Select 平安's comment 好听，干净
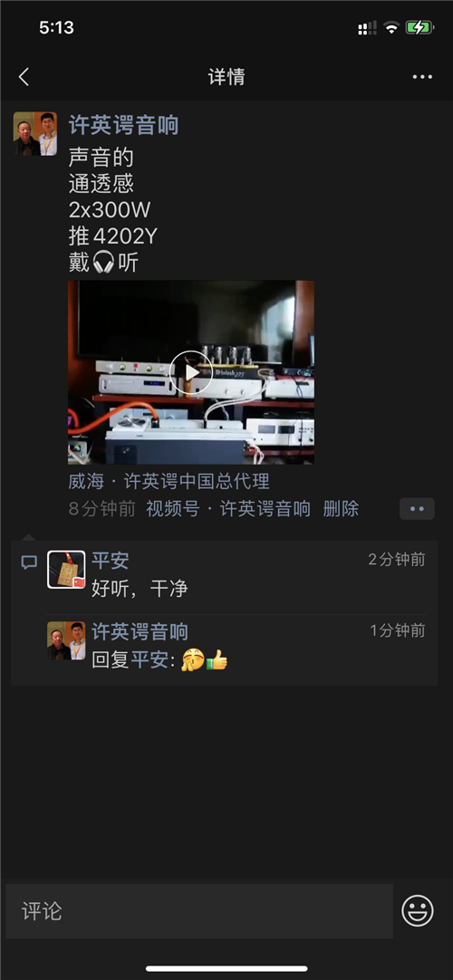 [x=140, y=588]
